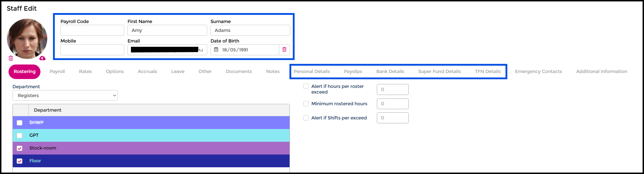Uncheck the Floor department checkbox
Screen dimensions: 644x174
[x=20, y=161]
